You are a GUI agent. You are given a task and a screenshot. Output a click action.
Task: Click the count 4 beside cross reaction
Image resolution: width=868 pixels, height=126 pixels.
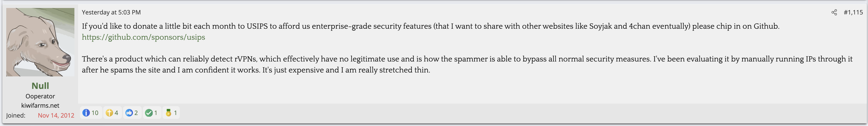[x=116, y=113]
